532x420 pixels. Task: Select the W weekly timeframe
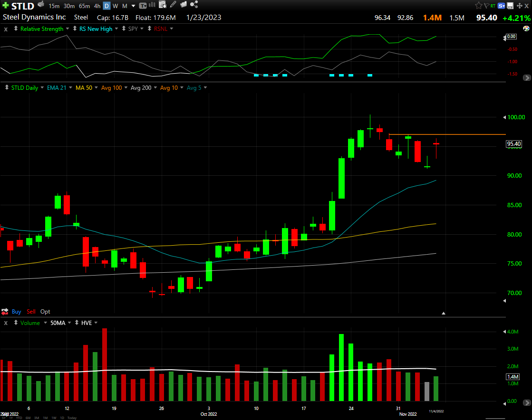(116, 6)
